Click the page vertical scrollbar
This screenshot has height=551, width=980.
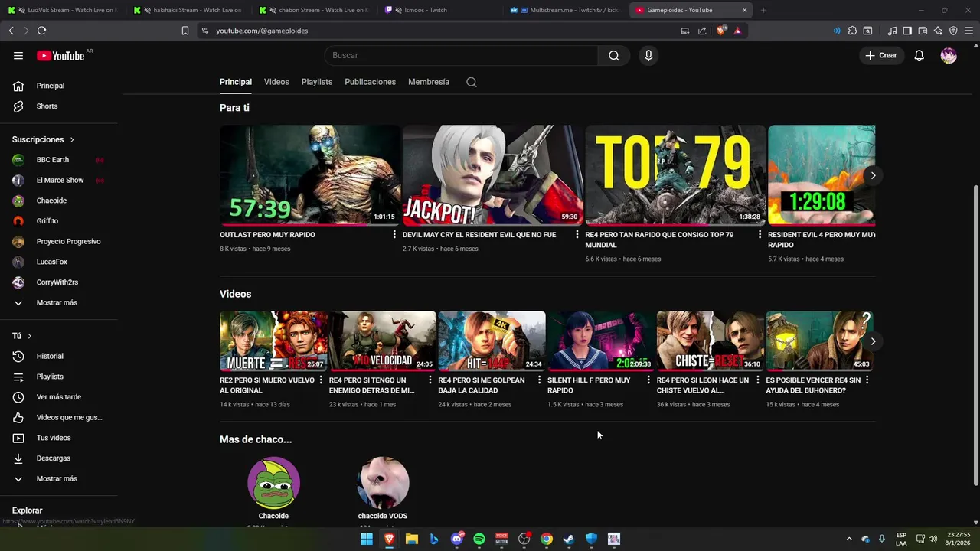click(975, 334)
